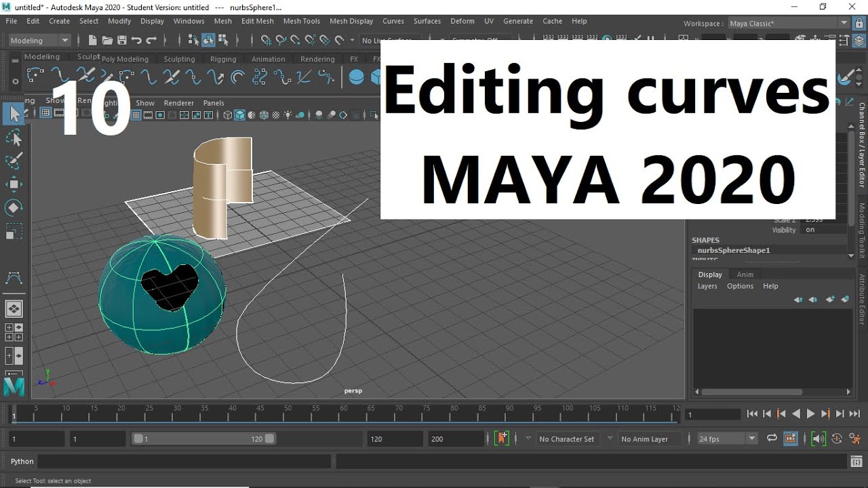This screenshot has width=868, height=488.
Task: Open the Deform menu
Action: (x=462, y=21)
